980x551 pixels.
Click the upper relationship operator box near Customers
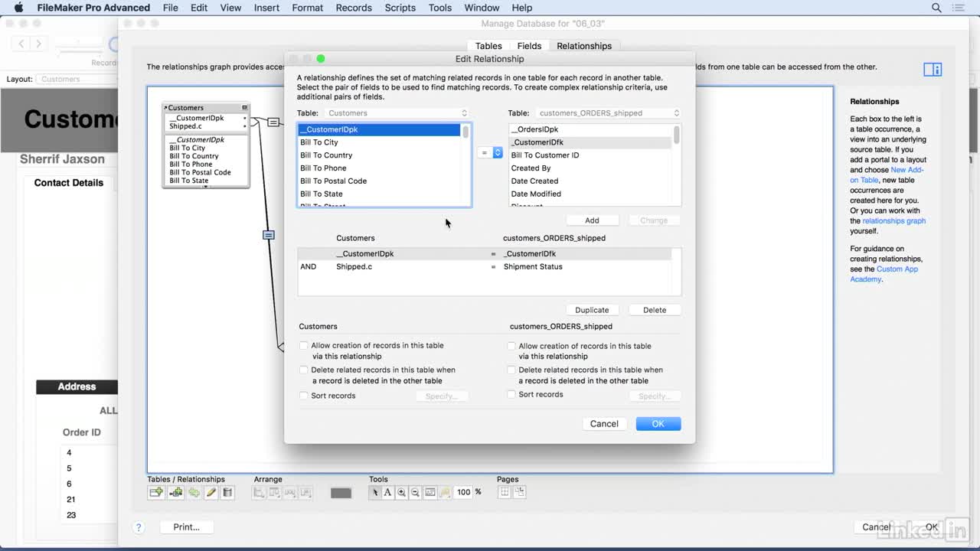tap(273, 122)
